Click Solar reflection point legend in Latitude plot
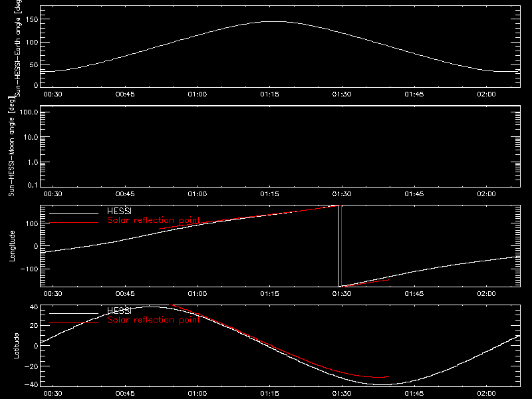The width and height of the screenshot is (532, 399). 154,320
